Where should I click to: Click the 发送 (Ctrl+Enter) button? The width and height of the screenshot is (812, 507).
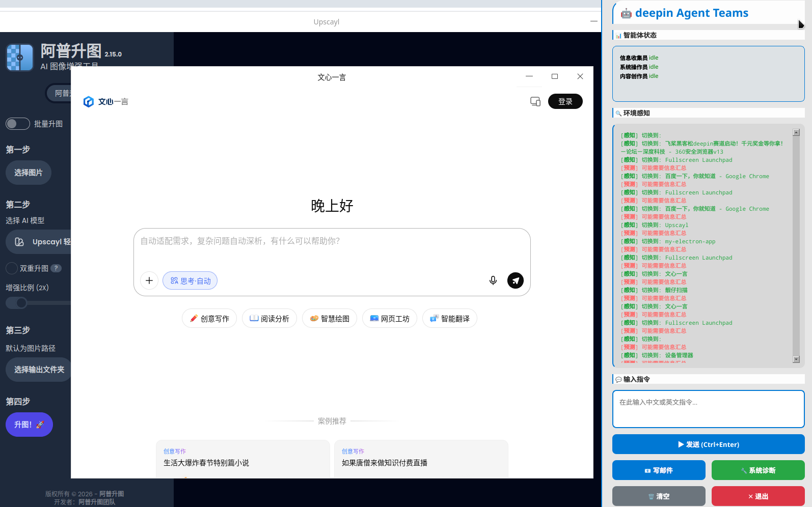coord(709,444)
